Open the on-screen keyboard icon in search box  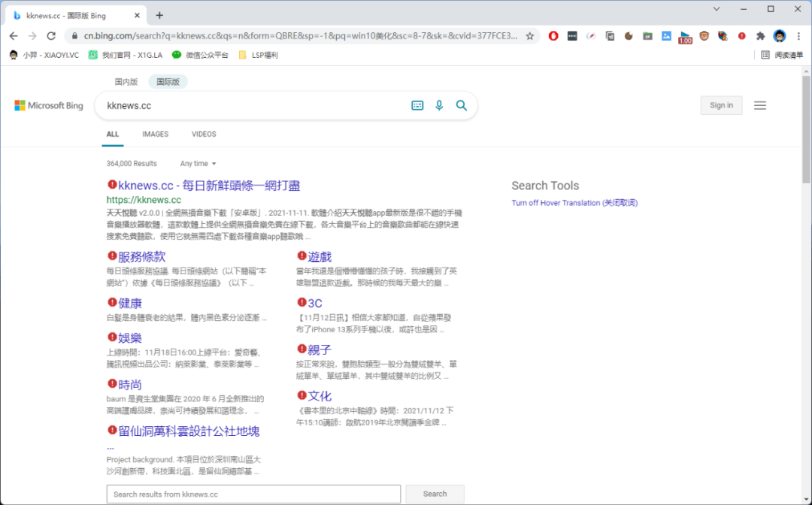pos(417,106)
